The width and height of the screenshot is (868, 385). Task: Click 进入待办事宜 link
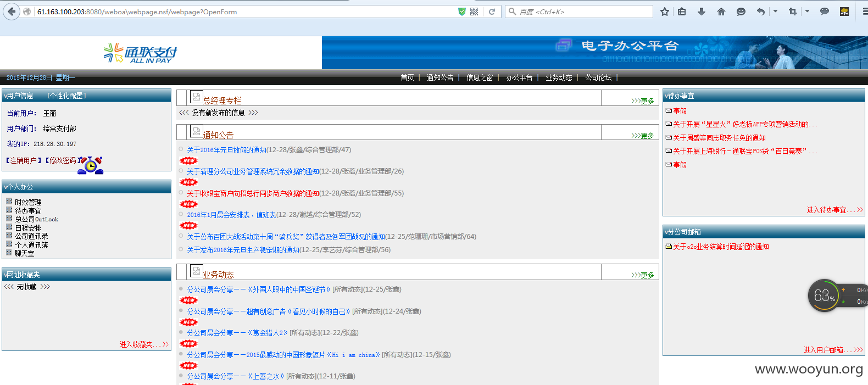click(834, 210)
